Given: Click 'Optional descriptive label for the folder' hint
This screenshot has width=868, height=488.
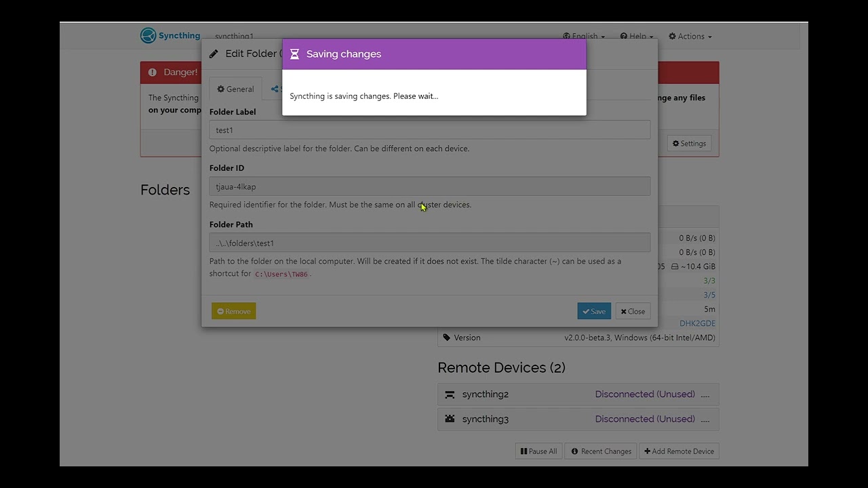Looking at the screenshot, I should pyautogui.click(x=339, y=148).
